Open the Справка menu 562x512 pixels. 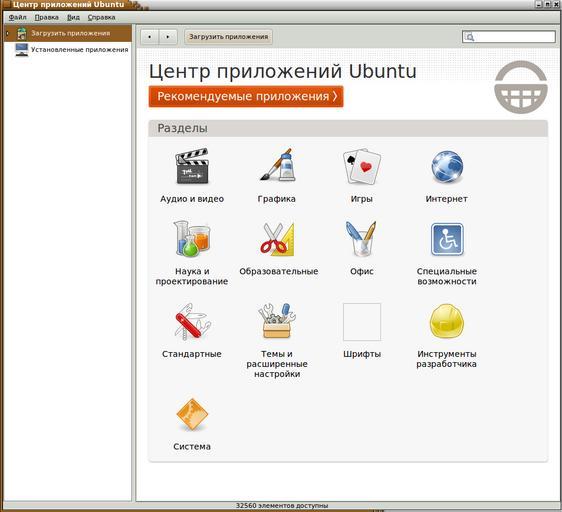point(101,17)
